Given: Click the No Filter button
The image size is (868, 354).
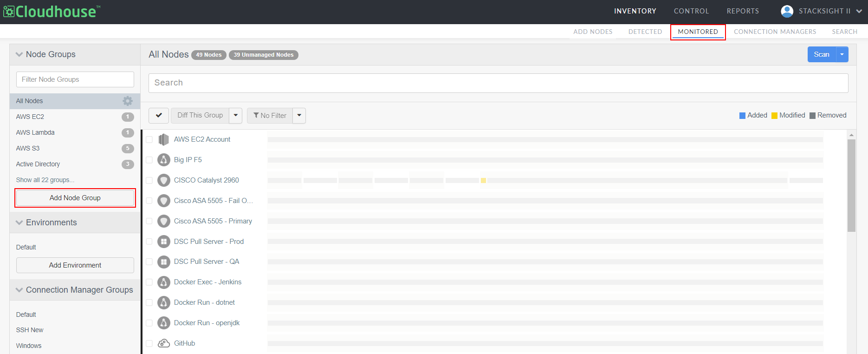Looking at the screenshot, I should 270,115.
